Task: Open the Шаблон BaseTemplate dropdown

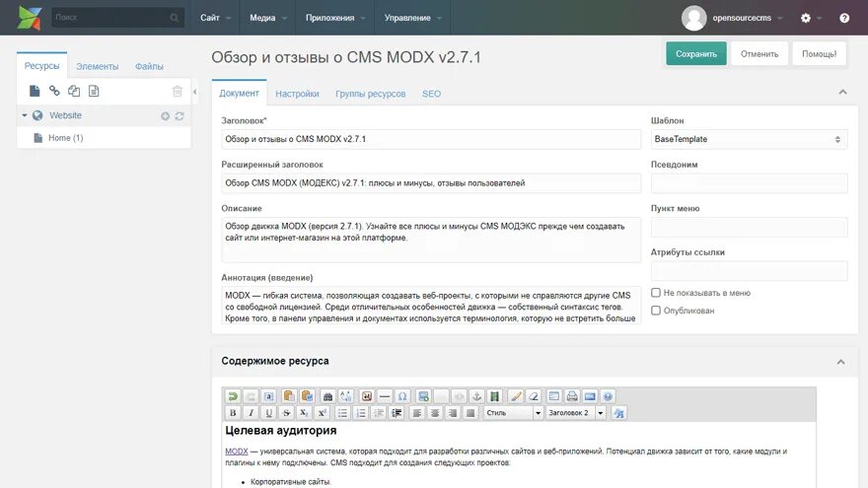Action: 749,139
